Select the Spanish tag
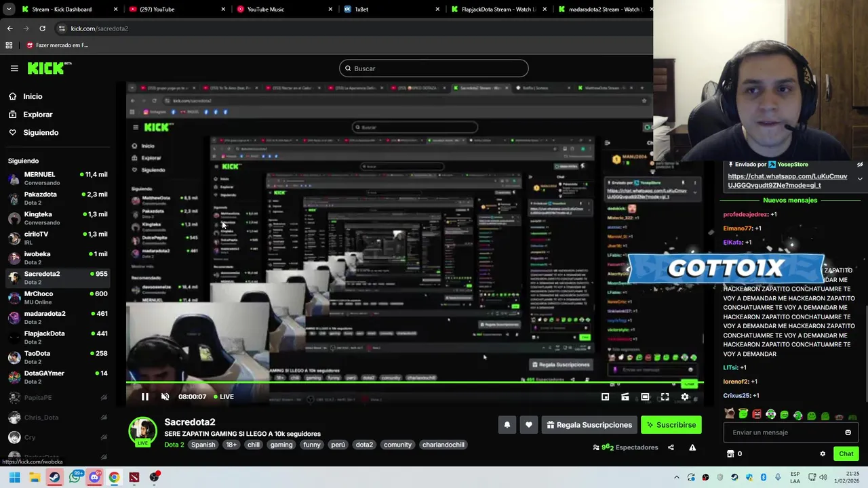 [x=203, y=445]
